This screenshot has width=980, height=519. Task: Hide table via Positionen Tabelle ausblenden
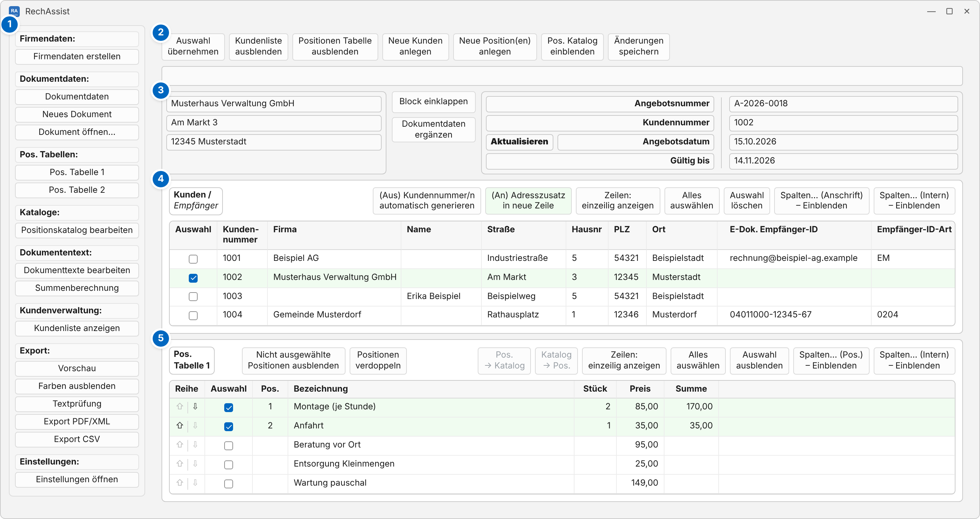tap(335, 46)
